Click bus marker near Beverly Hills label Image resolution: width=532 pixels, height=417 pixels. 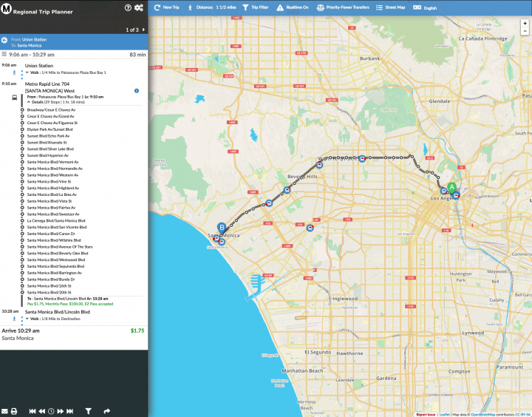[x=287, y=190]
